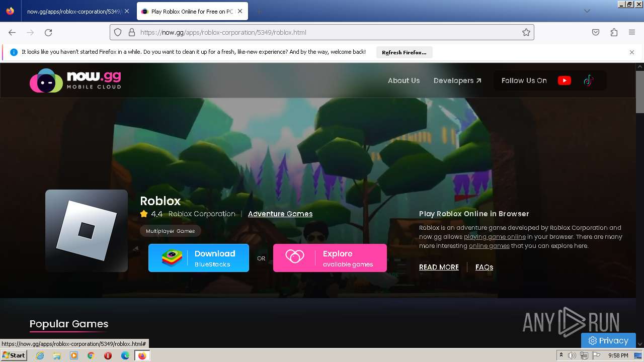This screenshot has width=644, height=362.
Task: Launch Microsoft Edge from the taskbar
Action: pos(125,355)
